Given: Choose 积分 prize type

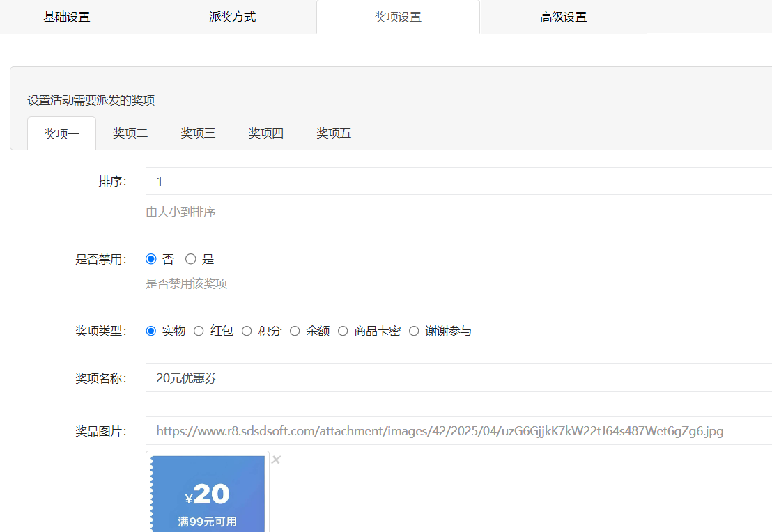Looking at the screenshot, I should point(247,331).
